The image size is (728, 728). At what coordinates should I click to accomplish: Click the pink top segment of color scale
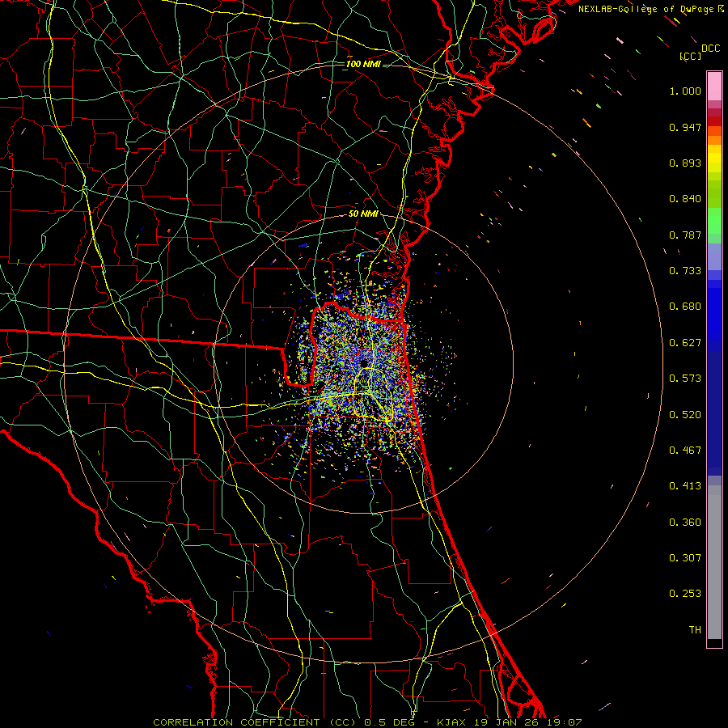714,87
